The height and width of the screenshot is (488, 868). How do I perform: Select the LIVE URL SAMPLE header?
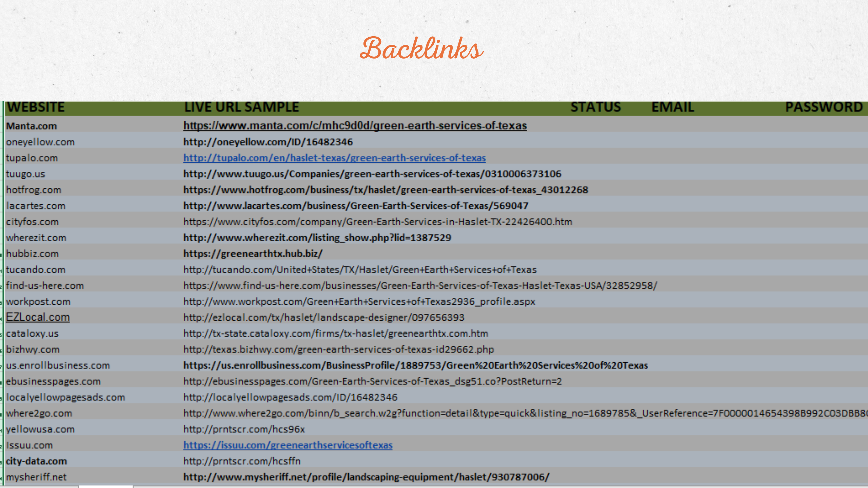241,107
